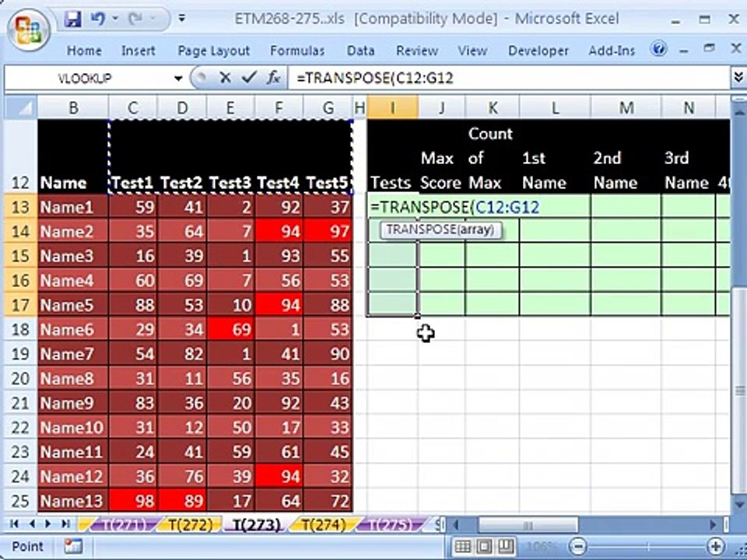Viewport: 747px width, 560px height.
Task: Open the Review ribbon tab
Action: (417, 51)
